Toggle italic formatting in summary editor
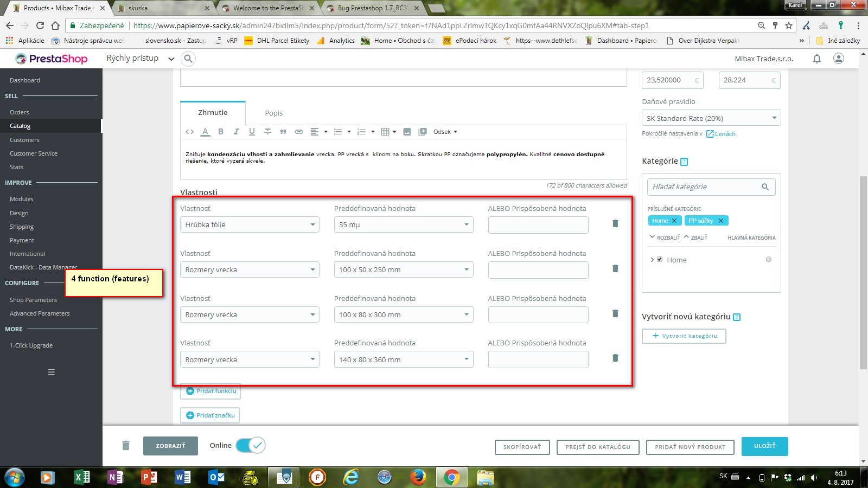 pos(236,132)
